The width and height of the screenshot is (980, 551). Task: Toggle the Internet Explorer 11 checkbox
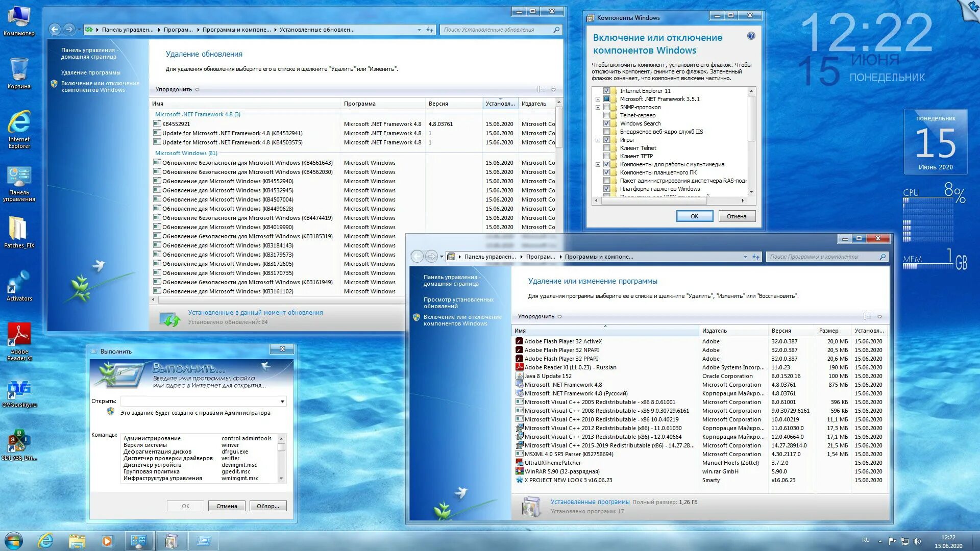tap(606, 91)
